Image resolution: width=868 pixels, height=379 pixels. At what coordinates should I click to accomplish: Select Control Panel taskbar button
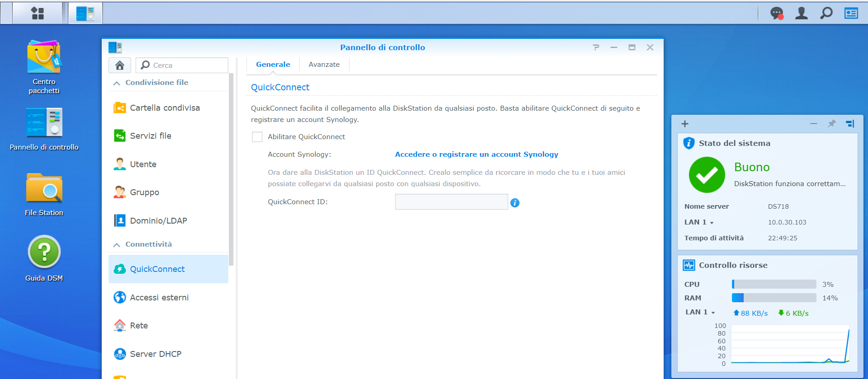(85, 13)
